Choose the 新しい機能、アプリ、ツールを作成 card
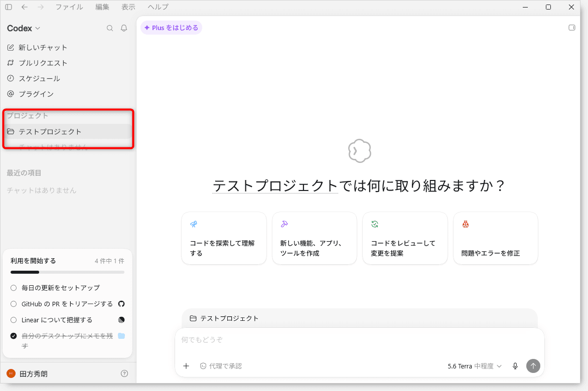Image resolution: width=588 pixels, height=391 pixels. [x=315, y=238]
